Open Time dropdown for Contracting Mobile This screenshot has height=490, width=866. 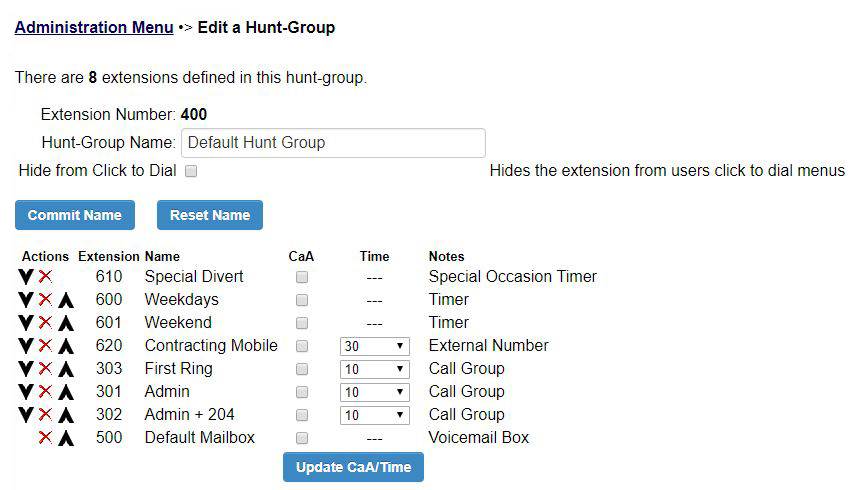point(374,346)
